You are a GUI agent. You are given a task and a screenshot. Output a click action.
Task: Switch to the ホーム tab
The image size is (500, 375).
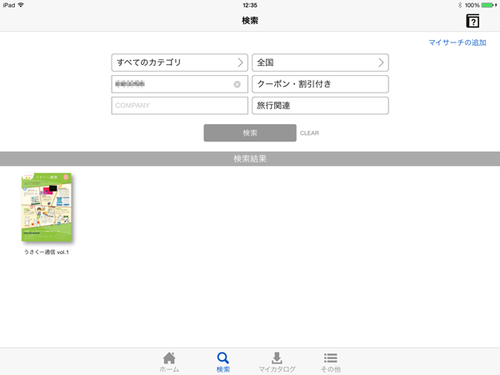(x=169, y=362)
